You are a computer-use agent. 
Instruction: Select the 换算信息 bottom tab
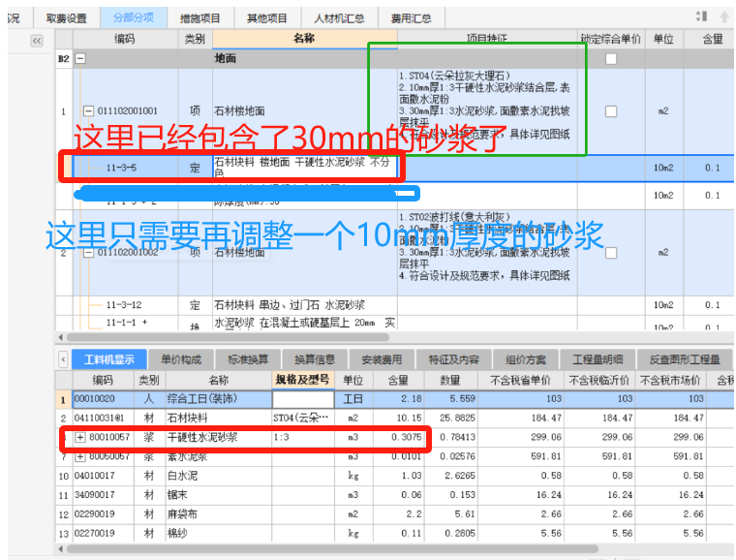pos(315,359)
